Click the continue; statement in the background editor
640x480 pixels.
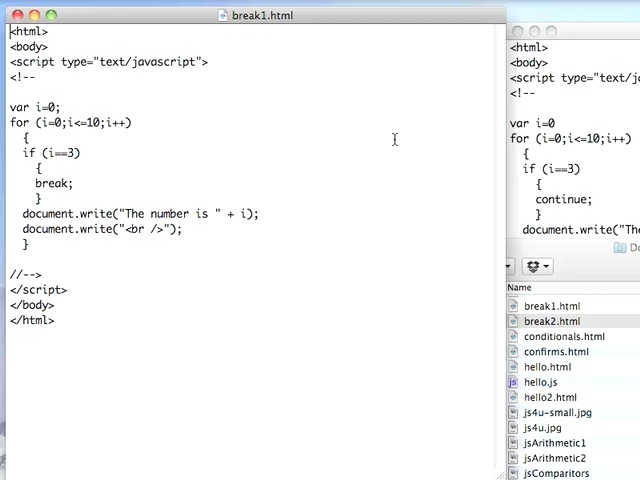tap(564, 199)
